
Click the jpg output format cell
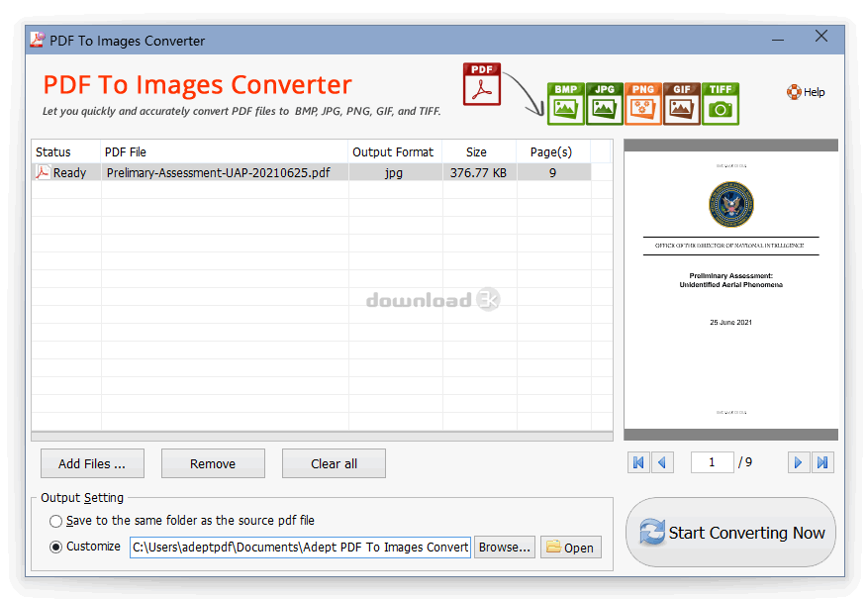pyautogui.click(x=394, y=172)
